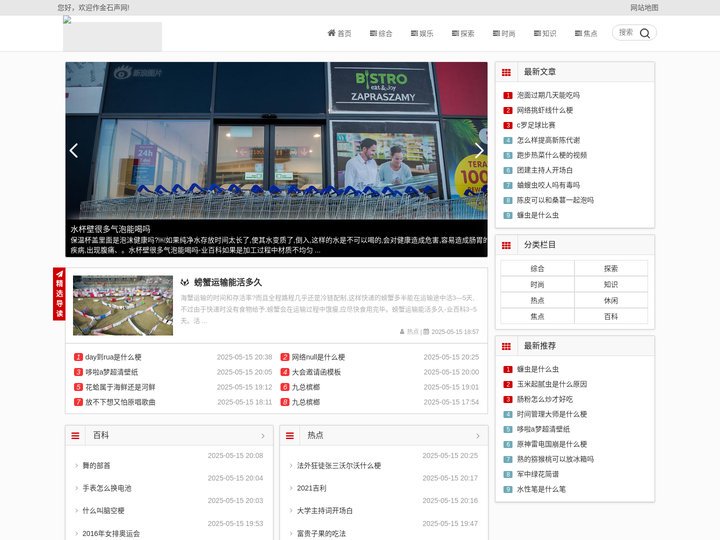Screen dimensions: 720x540
Task: Open 最新文章 item 泡面过期几天能吃吗
Action: [548, 95]
